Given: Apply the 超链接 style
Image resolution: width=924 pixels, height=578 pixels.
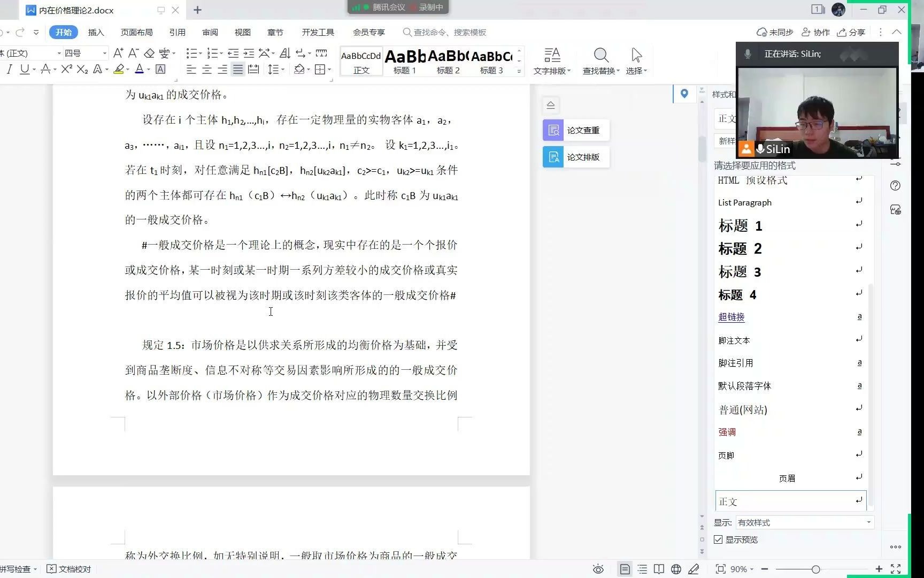Looking at the screenshot, I should [x=790, y=317].
